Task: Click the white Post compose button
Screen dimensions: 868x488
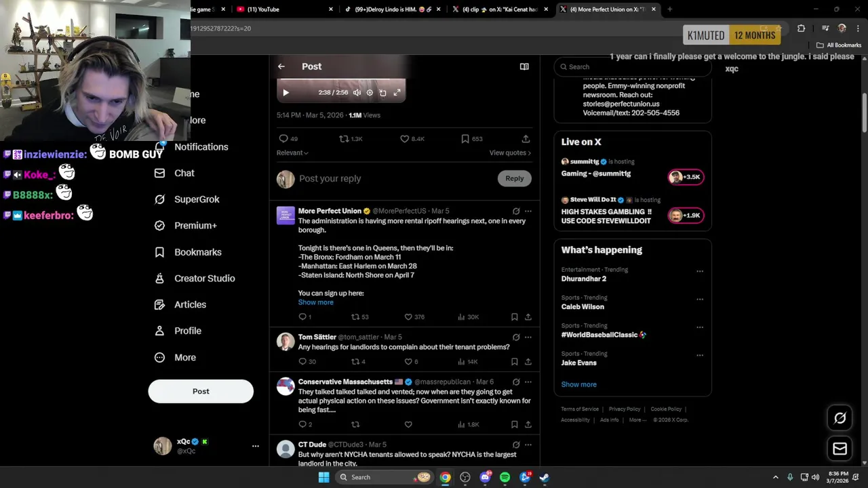Action: coord(201,391)
